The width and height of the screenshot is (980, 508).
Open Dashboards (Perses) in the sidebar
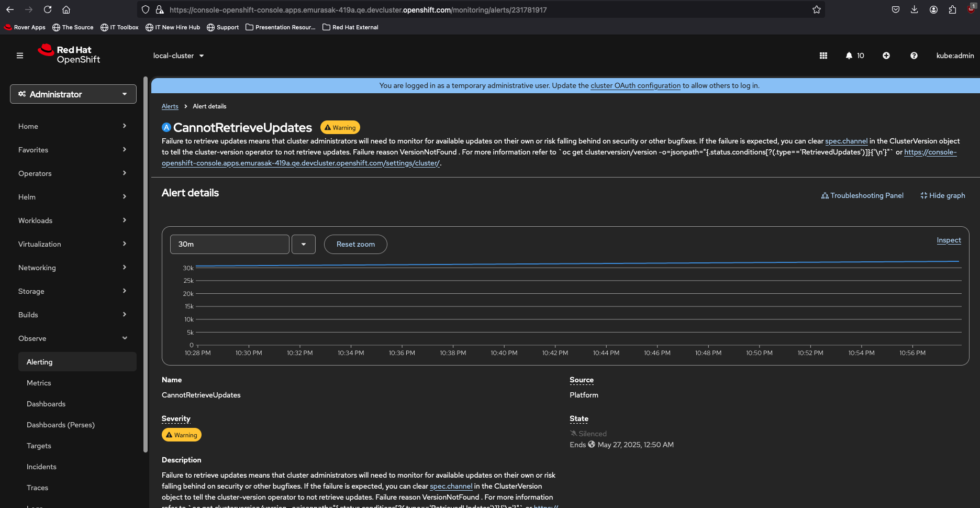(x=61, y=425)
